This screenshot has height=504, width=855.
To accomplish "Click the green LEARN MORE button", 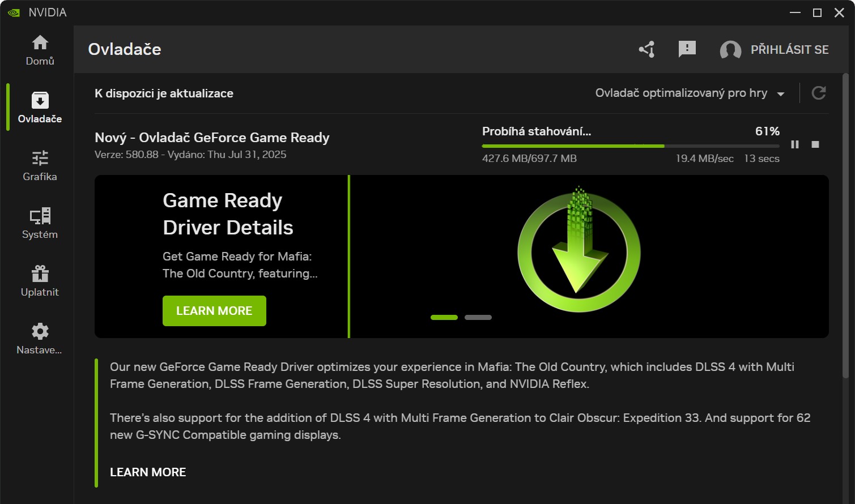I will [214, 311].
